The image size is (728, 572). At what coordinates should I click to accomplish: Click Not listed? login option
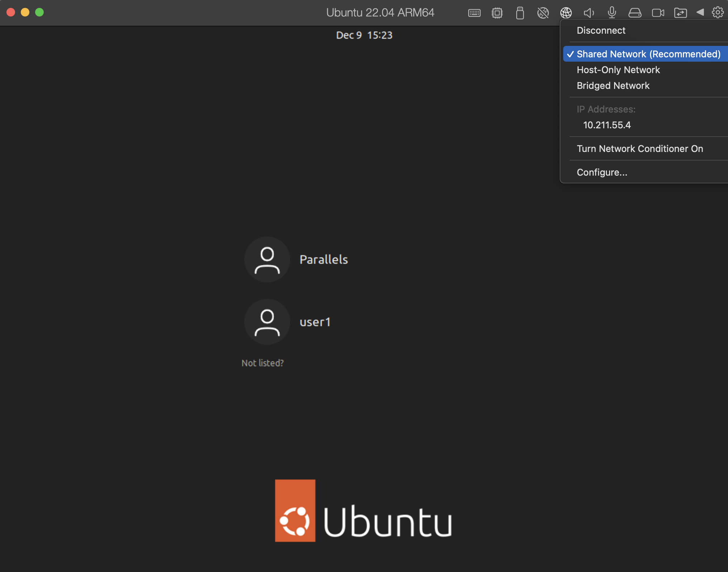tap(262, 363)
